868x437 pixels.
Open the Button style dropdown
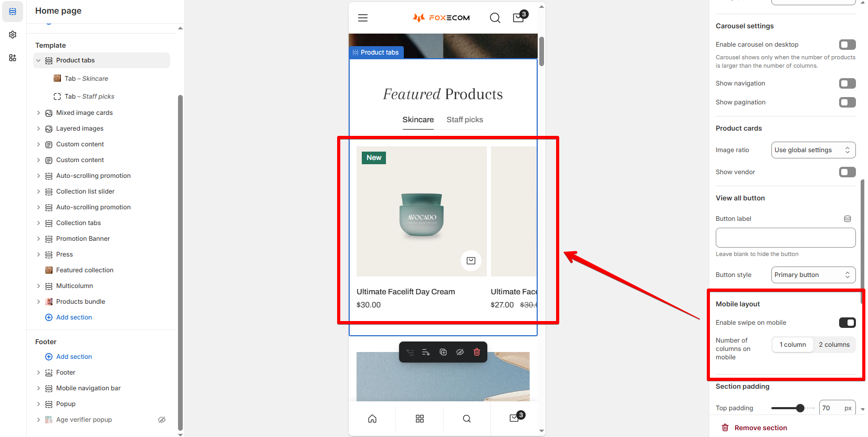click(813, 275)
